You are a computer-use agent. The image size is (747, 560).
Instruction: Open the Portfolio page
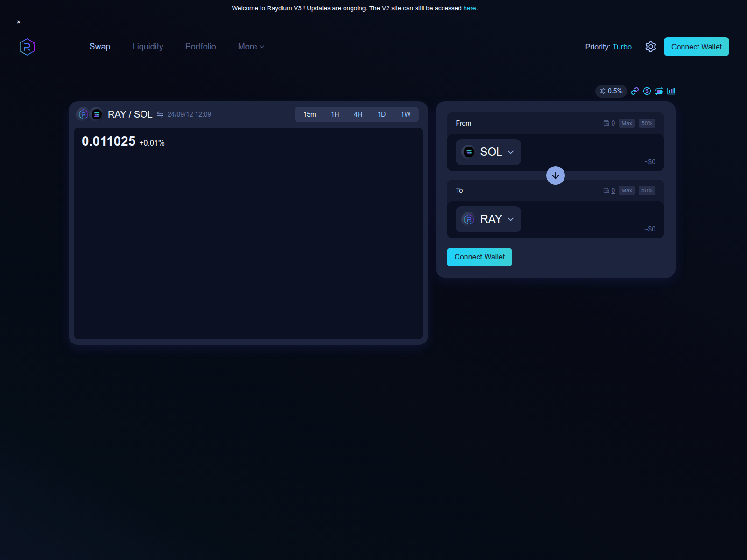coord(200,47)
